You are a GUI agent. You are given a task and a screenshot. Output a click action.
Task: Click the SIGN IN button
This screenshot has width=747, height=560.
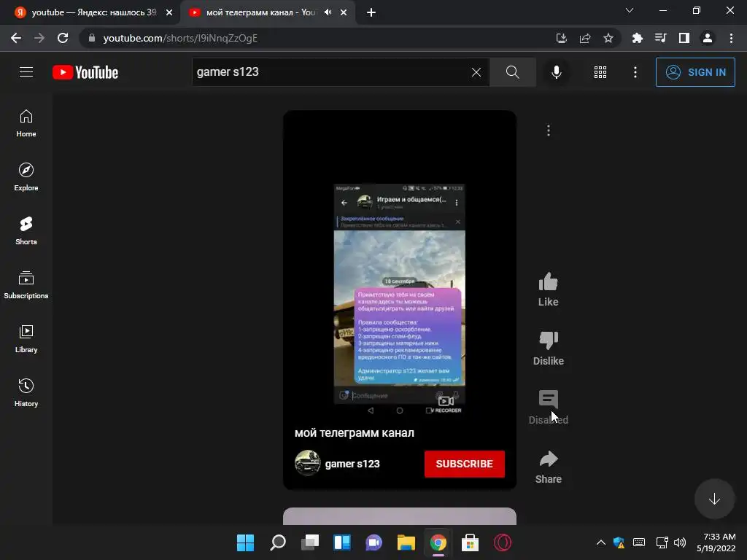point(695,72)
